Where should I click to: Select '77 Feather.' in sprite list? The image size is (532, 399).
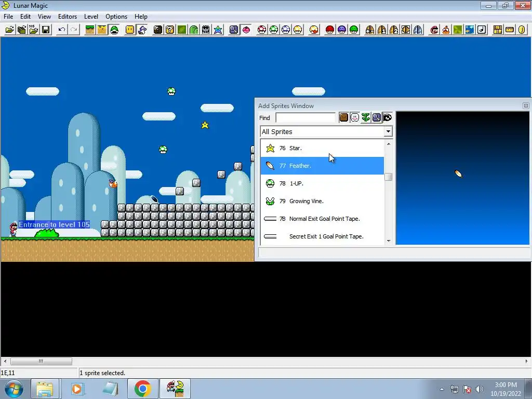tap(322, 166)
